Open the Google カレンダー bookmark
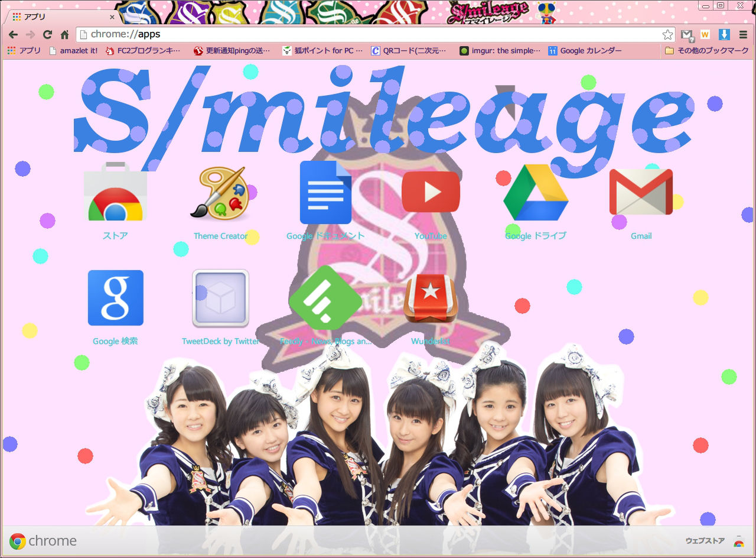Viewport: 756px width, 558px height. [x=585, y=51]
